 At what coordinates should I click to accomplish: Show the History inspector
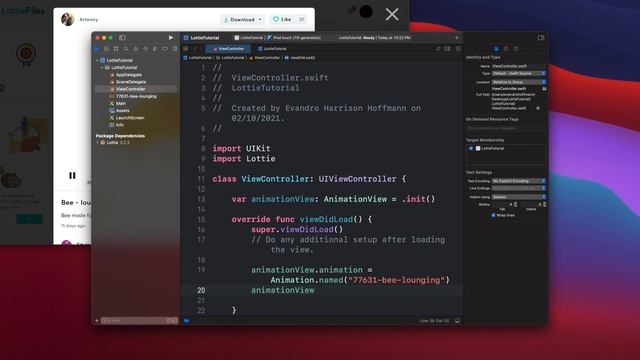[x=506, y=49]
